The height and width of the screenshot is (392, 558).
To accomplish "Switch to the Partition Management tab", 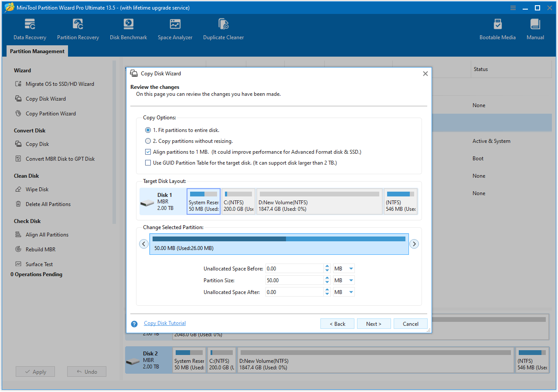I will [37, 51].
